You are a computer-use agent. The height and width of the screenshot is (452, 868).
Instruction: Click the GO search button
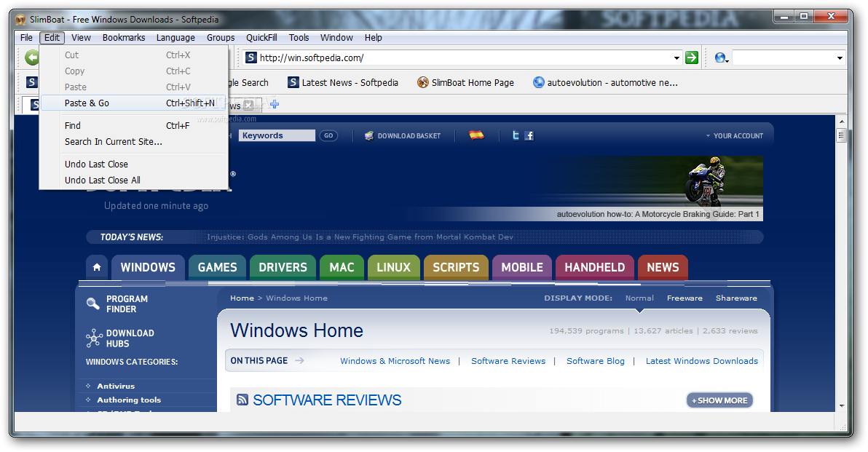click(328, 135)
